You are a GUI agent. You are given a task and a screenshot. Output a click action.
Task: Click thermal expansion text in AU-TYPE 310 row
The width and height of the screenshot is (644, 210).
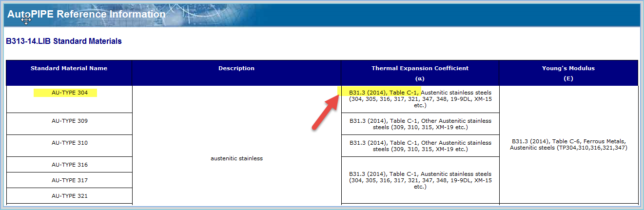click(420, 146)
